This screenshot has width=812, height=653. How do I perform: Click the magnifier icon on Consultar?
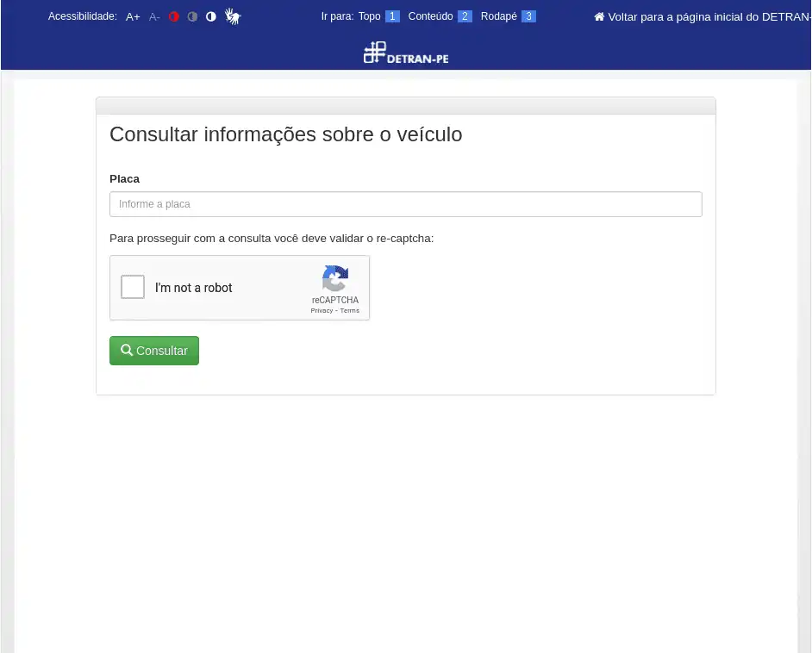point(127,350)
